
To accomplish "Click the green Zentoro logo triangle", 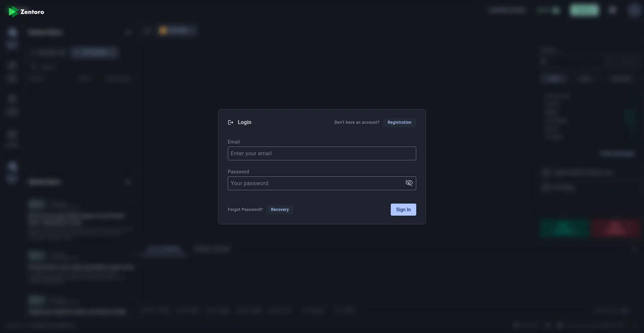I will 13,12.
